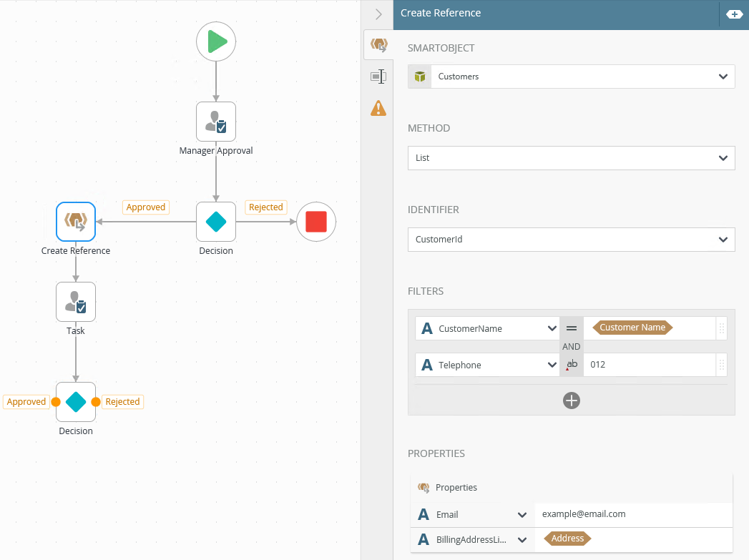Click orange Rejected connector dot on lower Decision
The height and width of the screenshot is (560, 749).
coord(96,402)
